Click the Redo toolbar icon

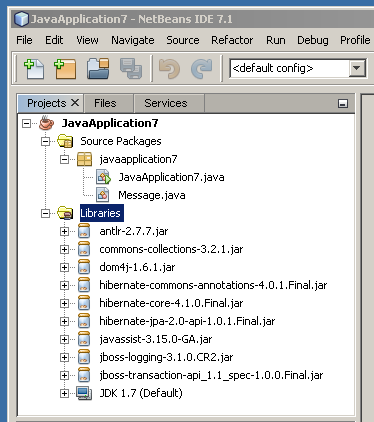pos(202,69)
